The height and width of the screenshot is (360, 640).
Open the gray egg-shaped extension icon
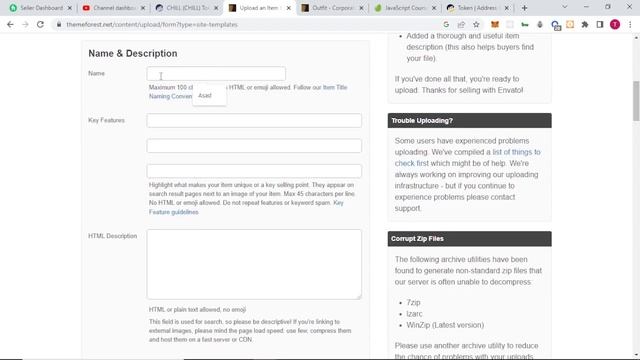click(540, 24)
